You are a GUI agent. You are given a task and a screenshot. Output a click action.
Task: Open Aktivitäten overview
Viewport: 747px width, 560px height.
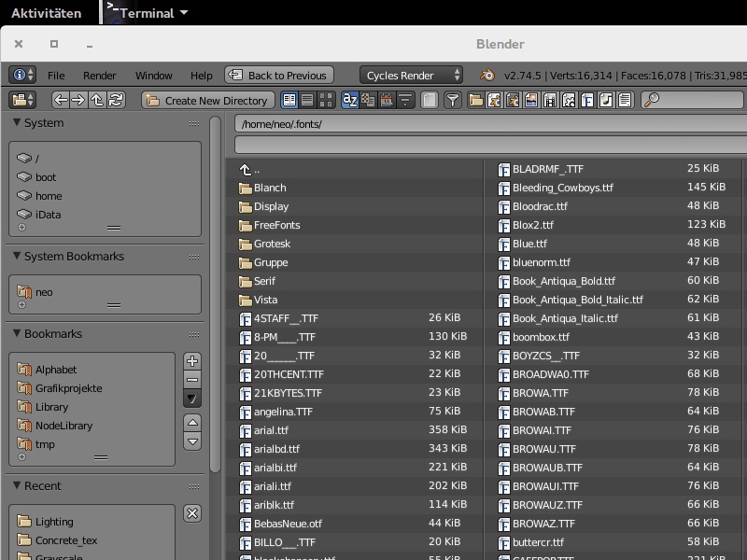click(46, 13)
